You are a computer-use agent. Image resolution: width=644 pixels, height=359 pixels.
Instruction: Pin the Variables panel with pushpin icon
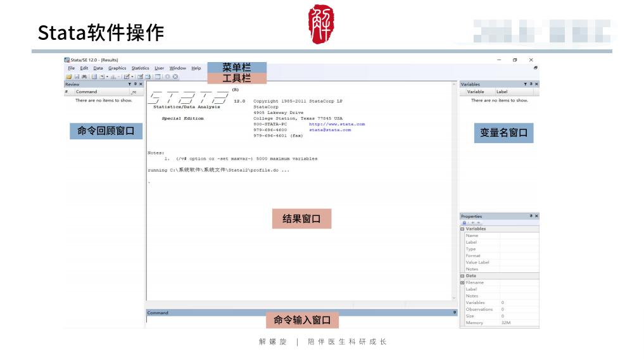click(531, 84)
